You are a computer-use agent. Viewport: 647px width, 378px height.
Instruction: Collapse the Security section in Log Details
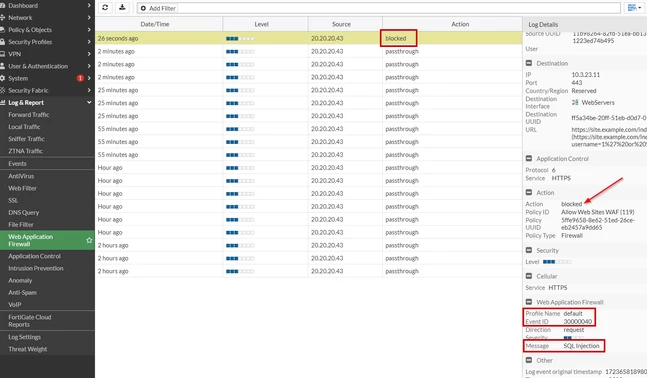click(529, 250)
